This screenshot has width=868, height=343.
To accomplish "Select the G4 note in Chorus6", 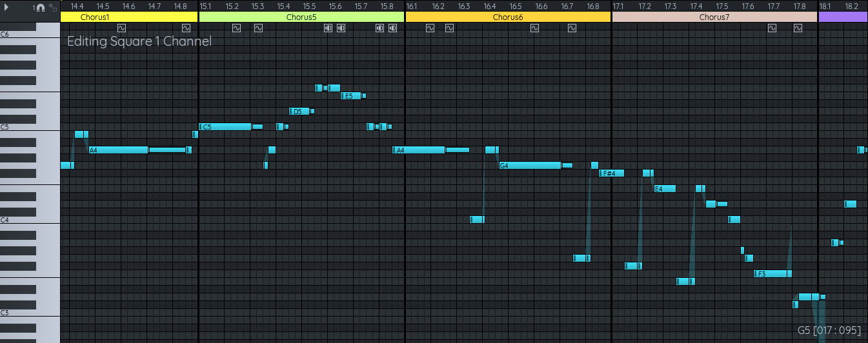I will point(530,166).
